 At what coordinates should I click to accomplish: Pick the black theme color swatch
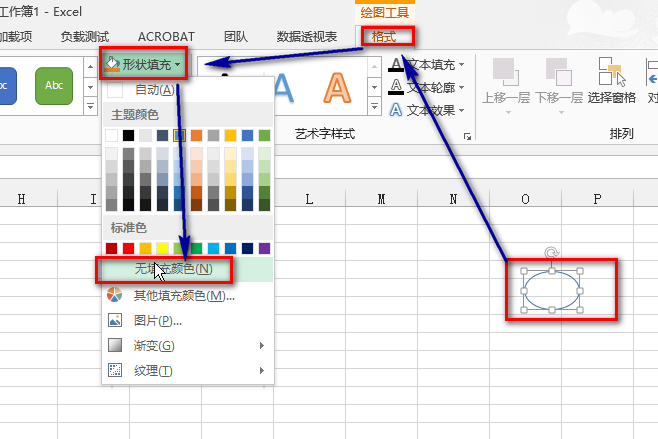(x=128, y=136)
